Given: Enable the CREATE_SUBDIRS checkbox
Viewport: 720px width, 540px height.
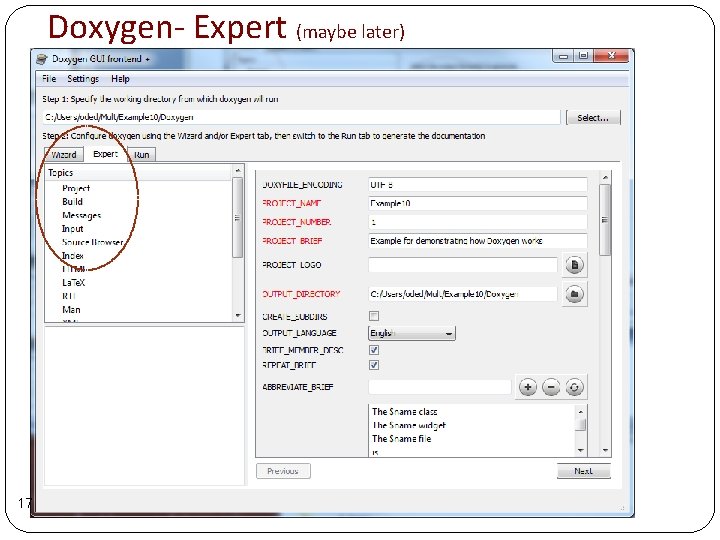Looking at the screenshot, I should click(x=374, y=316).
